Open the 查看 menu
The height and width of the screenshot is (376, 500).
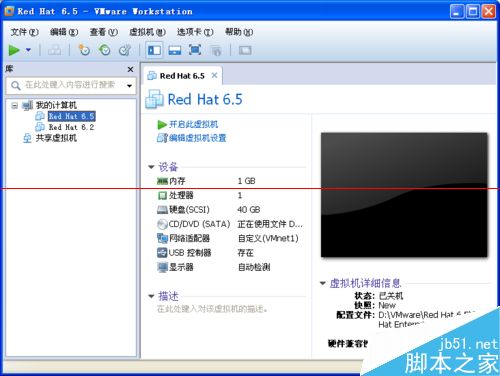104,32
